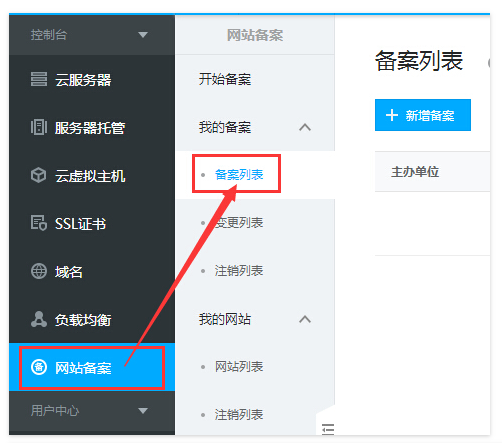This screenshot has height=443, width=502.
Task: Collapse the 我的备案 section chevron
Action: 305,127
